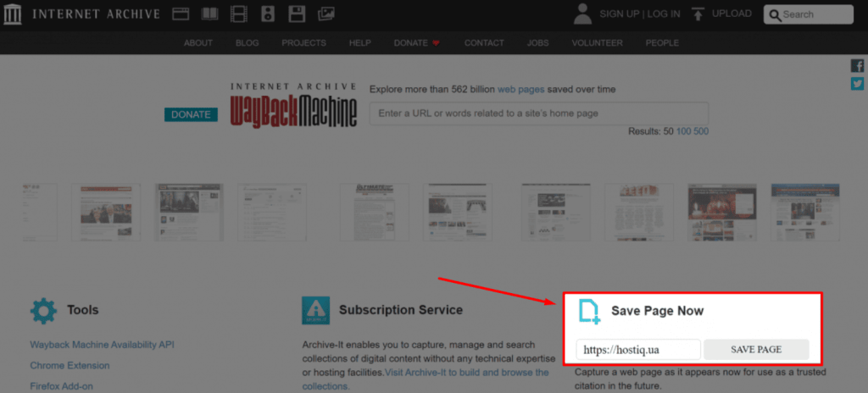Open the PROJECTS menu item
Screen dimensions: 868x393
(x=304, y=42)
